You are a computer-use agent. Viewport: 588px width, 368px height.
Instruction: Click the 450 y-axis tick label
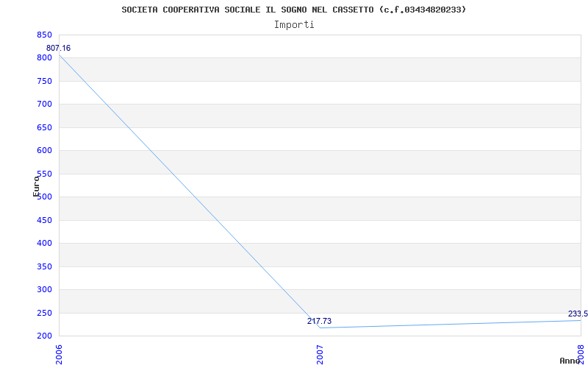point(44,220)
